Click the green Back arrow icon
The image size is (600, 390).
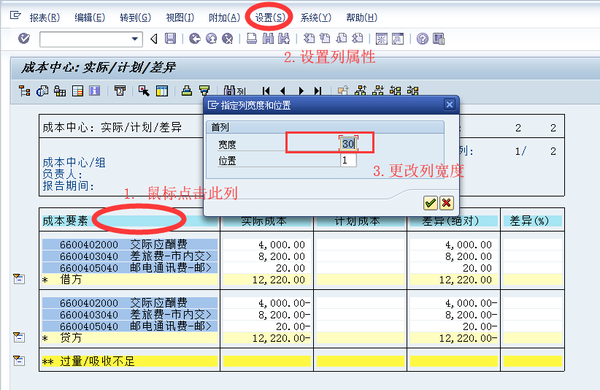click(x=194, y=38)
